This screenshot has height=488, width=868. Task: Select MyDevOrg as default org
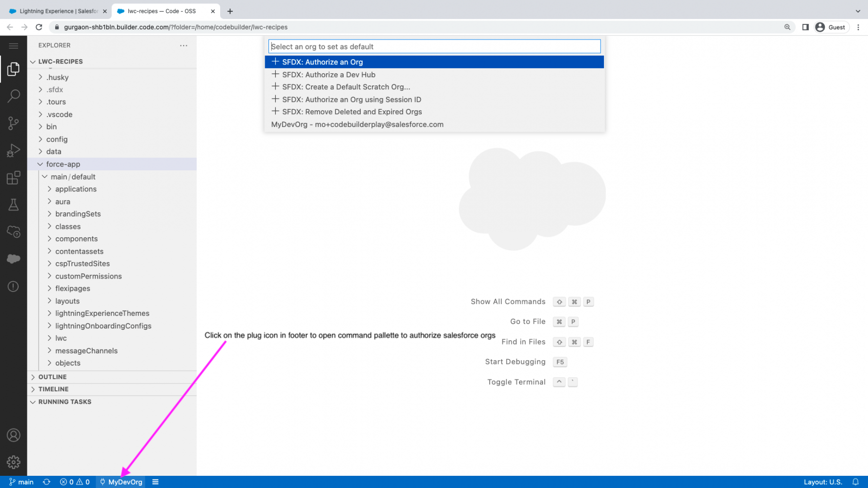[434, 124]
